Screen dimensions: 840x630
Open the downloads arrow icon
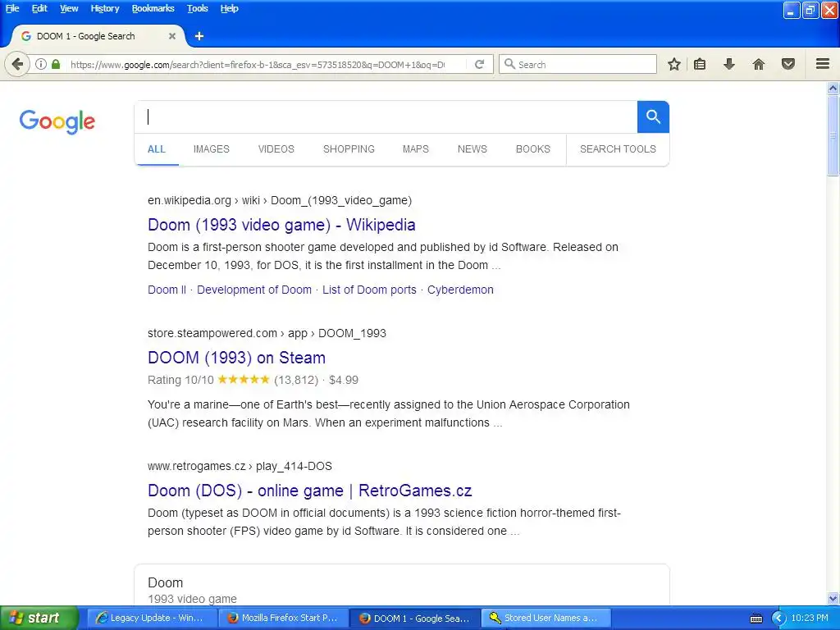(x=729, y=65)
